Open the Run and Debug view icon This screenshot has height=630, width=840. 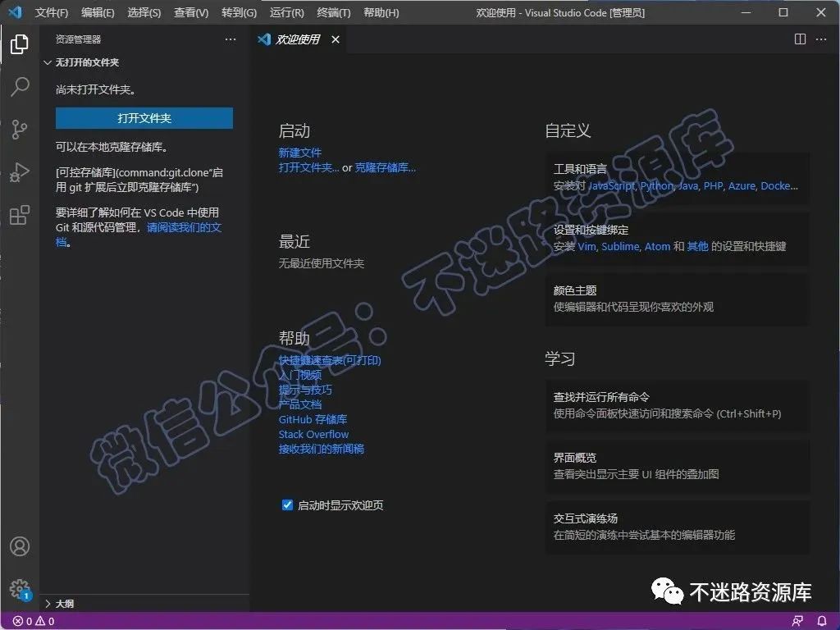coord(20,172)
